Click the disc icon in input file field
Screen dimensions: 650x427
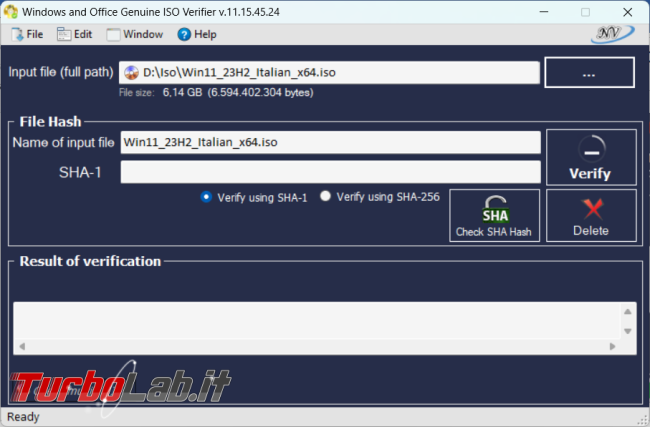[x=131, y=73]
